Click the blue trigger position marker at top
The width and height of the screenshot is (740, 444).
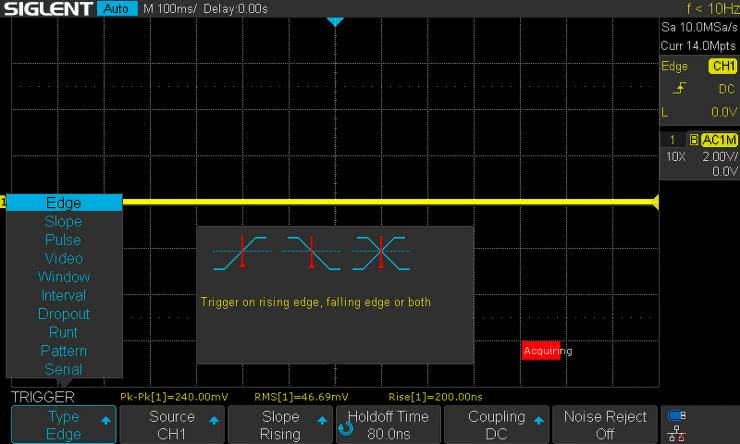click(335, 21)
